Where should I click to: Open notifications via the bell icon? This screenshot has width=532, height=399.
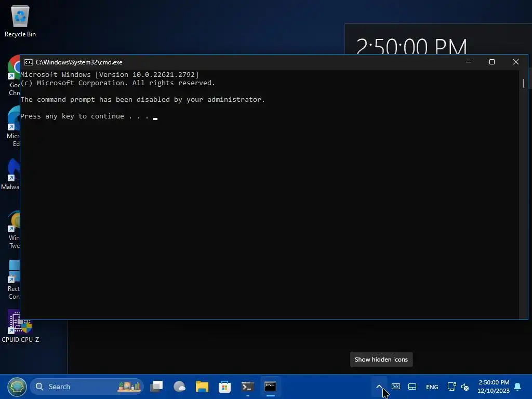tap(518, 387)
